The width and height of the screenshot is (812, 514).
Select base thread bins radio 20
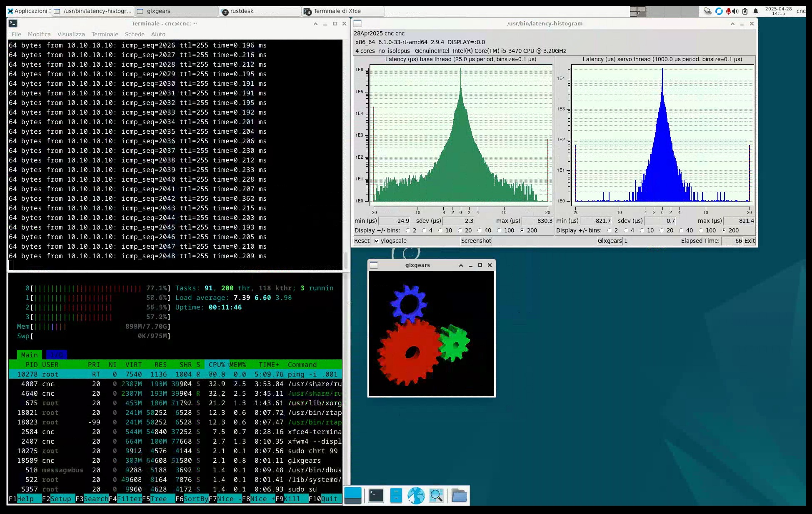[x=460, y=230]
